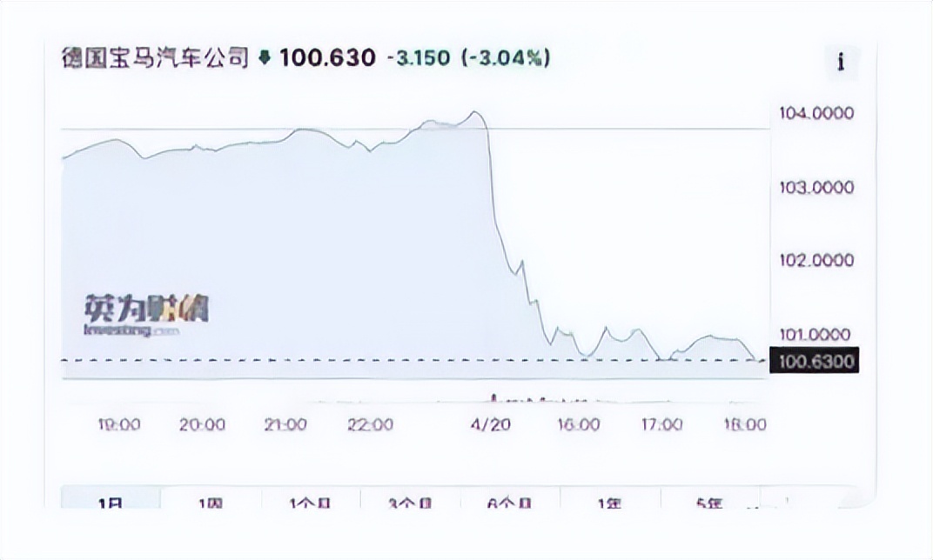The image size is (933, 560).
Task: Click the 22:00 label on time axis
Action: pyautogui.click(x=370, y=425)
